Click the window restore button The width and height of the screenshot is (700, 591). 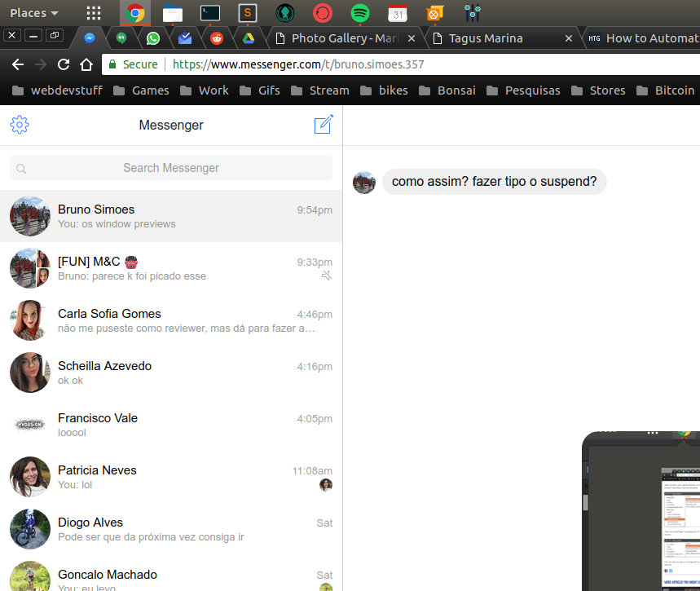[x=55, y=35]
